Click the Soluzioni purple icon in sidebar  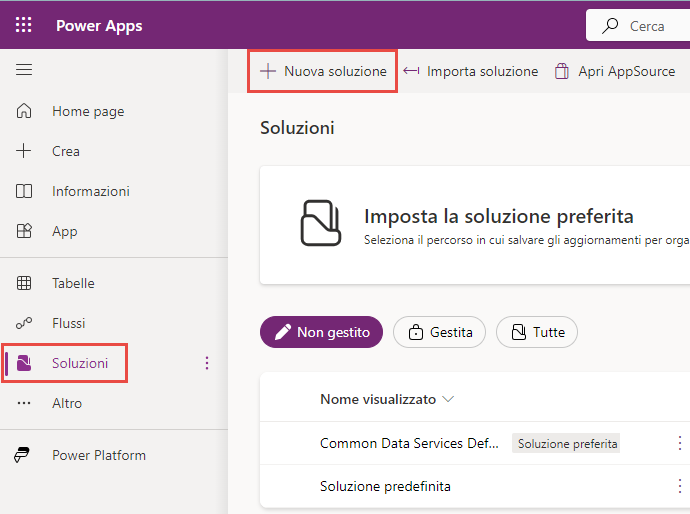pos(24,363)
